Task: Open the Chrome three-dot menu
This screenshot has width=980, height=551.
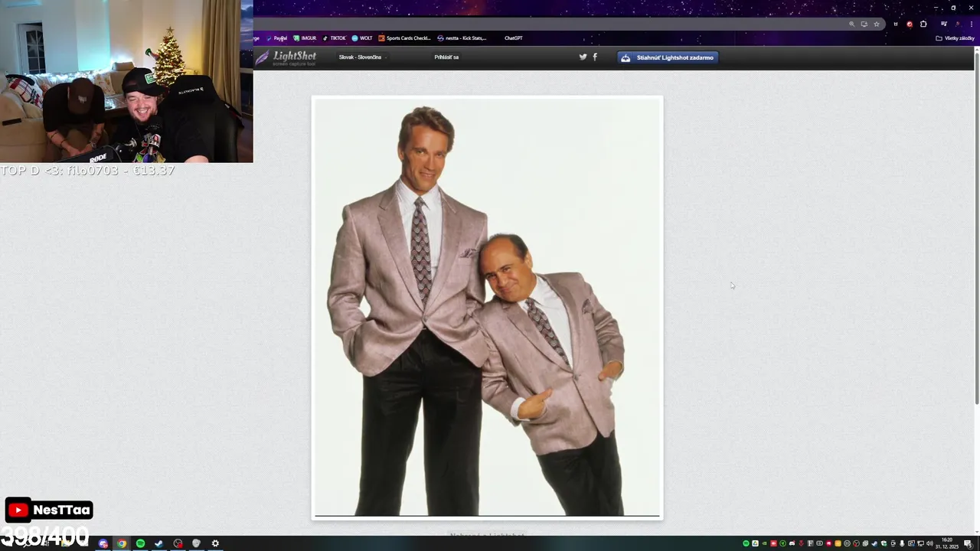Action: point(972,24)
